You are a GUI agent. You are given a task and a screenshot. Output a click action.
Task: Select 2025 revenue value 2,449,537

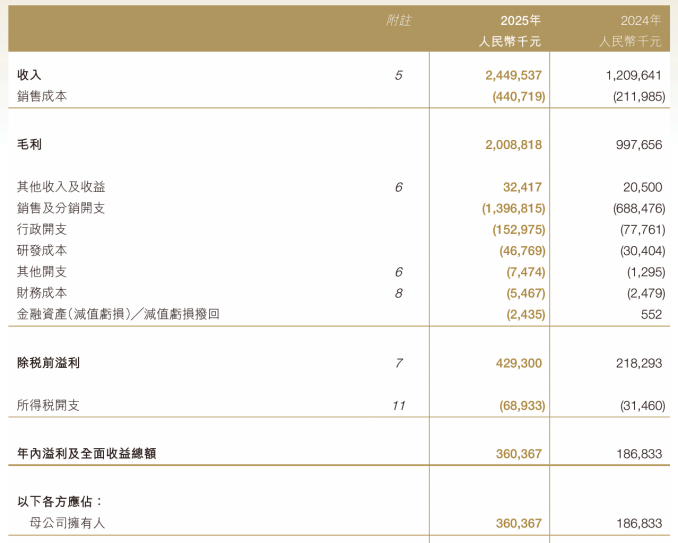tap(513, 75)
